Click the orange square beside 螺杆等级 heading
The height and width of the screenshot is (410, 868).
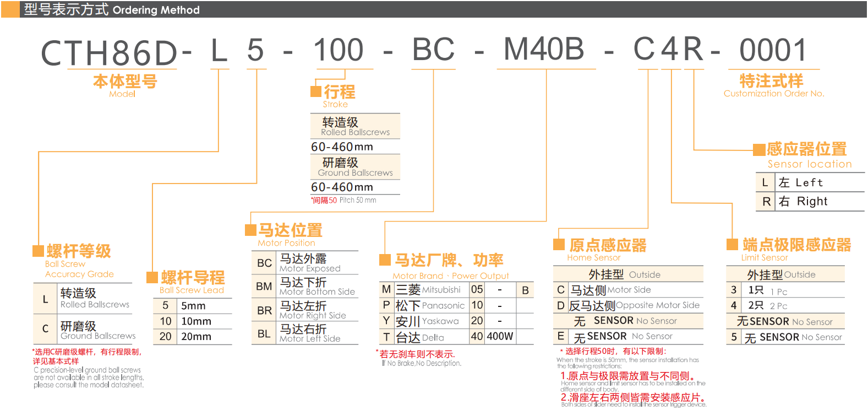click(x=38, y=251)
